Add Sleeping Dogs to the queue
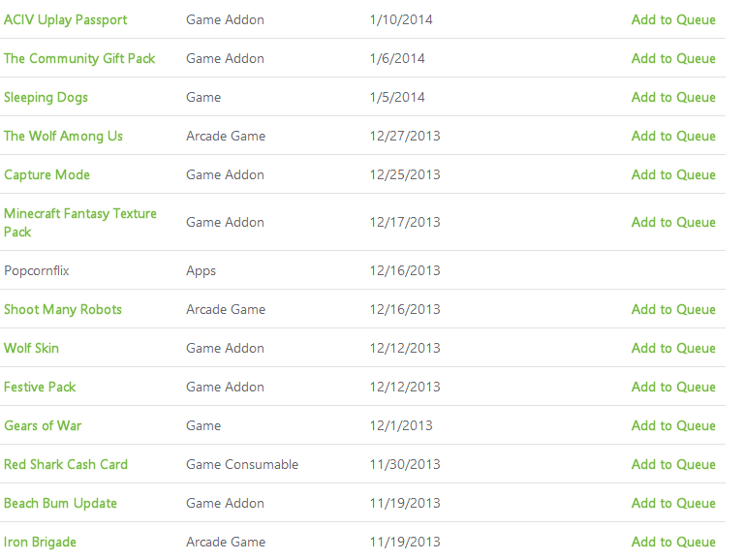Screen dimensions: 745x560 pyautogui.click(x=673, y=98)
